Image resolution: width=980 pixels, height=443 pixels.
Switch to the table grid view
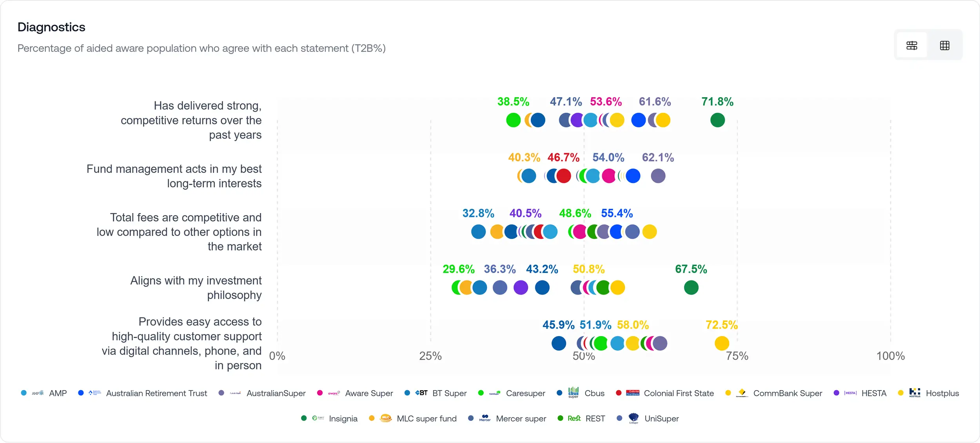click(x=945, y=45)
